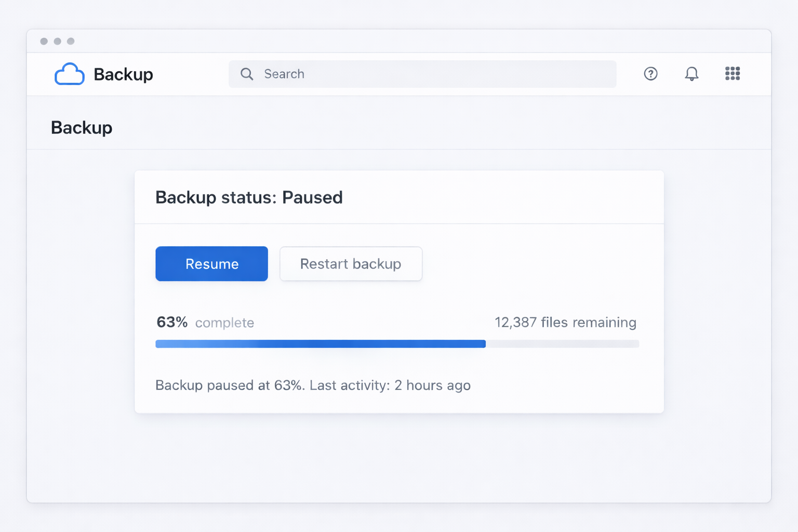Resume the paused backup

211,264
